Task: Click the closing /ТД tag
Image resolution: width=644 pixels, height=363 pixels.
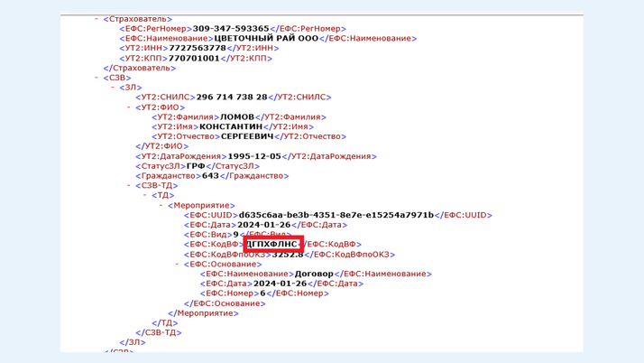Action: 165,323
